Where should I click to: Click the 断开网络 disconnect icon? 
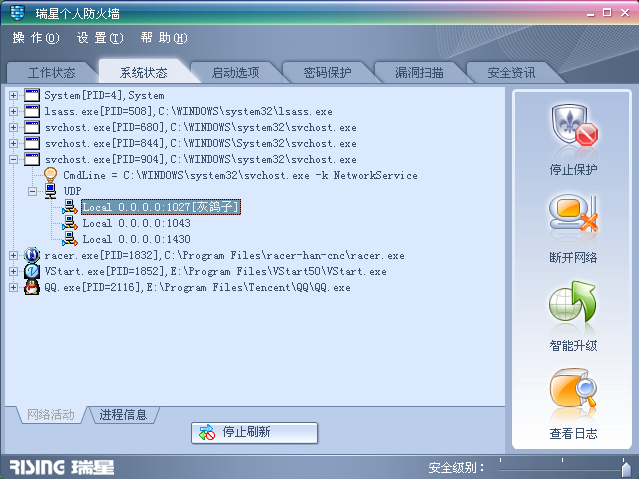coord(573,214)
